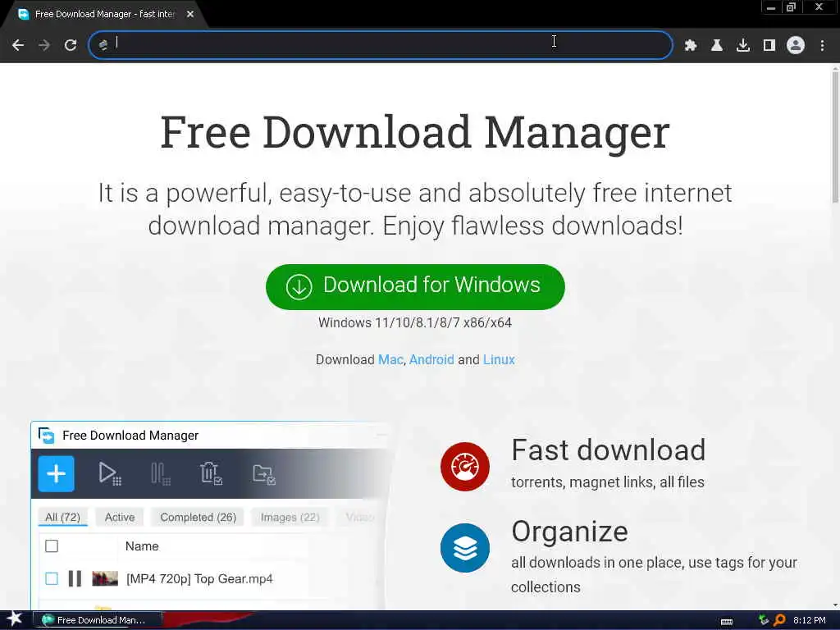840x630 pixels.
Task: Click the Pause all downloads icon
Action: 160,473
